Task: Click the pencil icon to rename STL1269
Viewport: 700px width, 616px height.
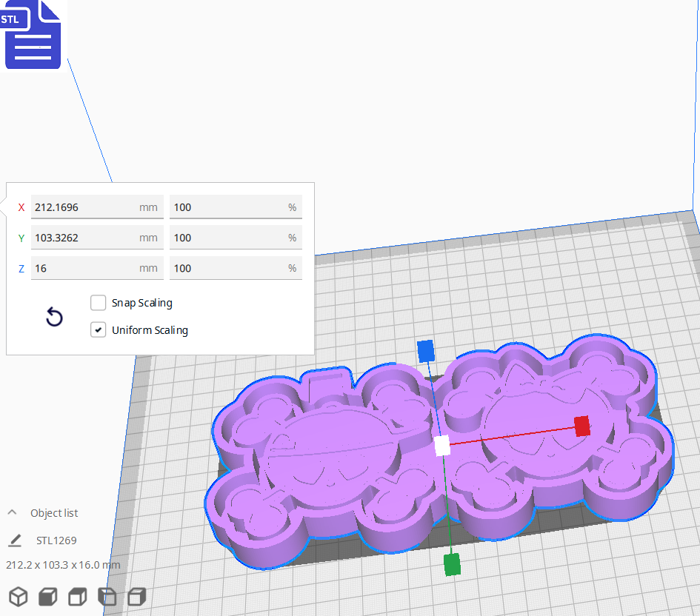Action: coord(15,540)
